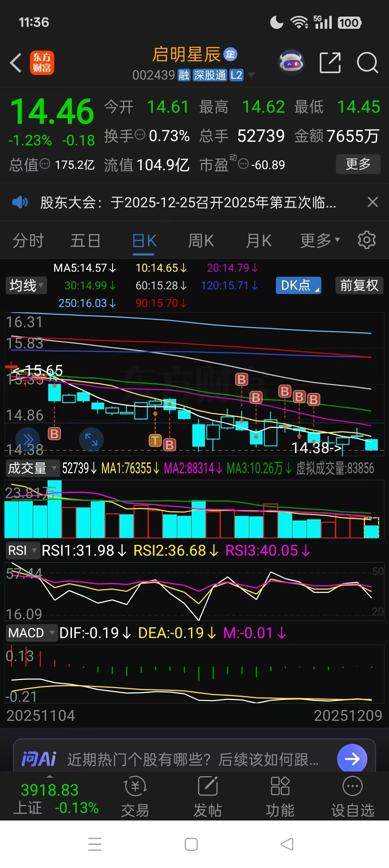389x868 pixels.
Task: Open Android recent apps menu button
Action: (x=95, y=844)
